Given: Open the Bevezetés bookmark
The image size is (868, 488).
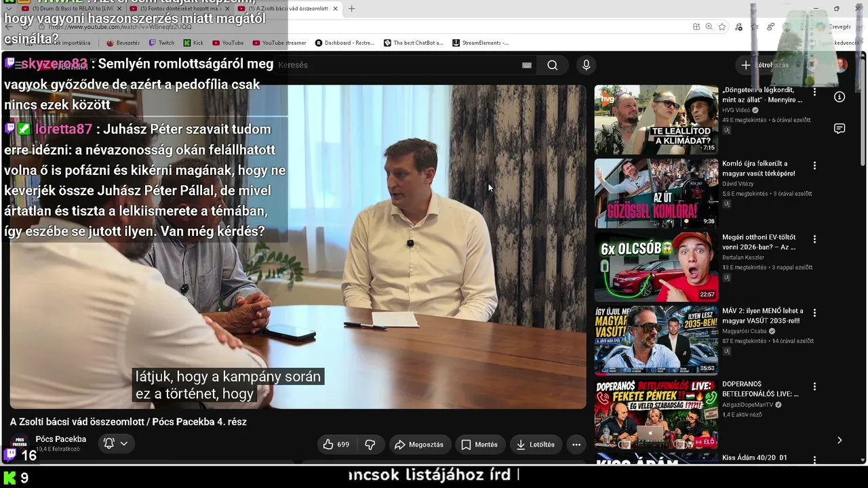Looking at the screenshot, I should coord(123,43).
